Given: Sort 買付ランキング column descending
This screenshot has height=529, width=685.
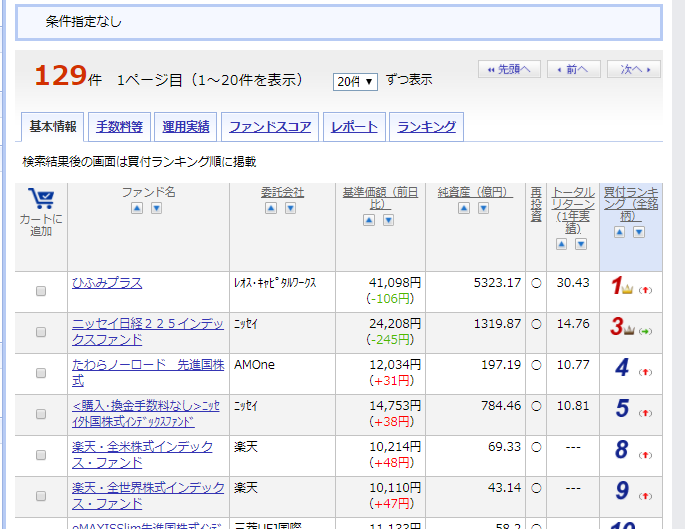Looking at the screenshot, I should coord(639,232).
